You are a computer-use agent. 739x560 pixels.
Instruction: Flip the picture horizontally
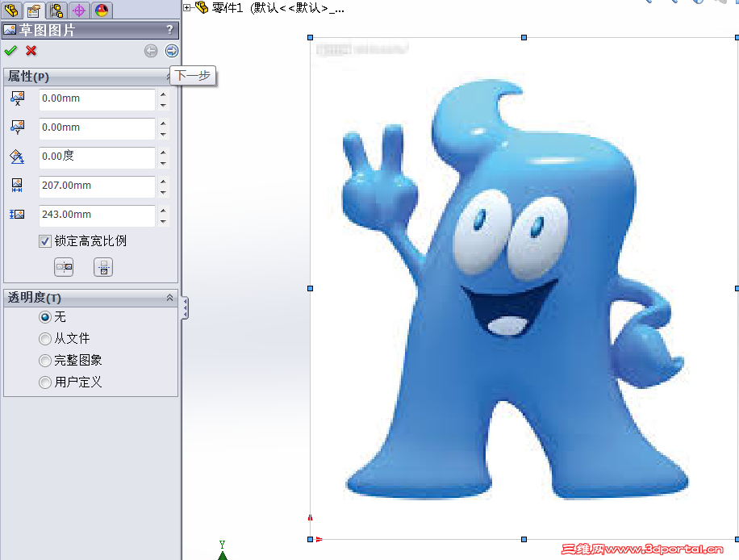point(64,267)
